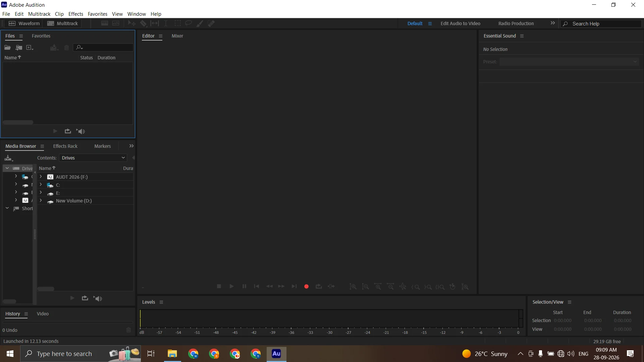The width and height of the screenshot is (644, 362).
Task: Click the red Record button in transport
Action: click(306, 287)
